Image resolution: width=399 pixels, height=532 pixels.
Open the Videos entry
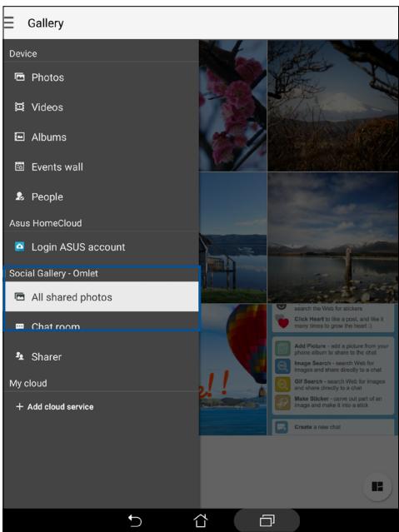point(101,107)
